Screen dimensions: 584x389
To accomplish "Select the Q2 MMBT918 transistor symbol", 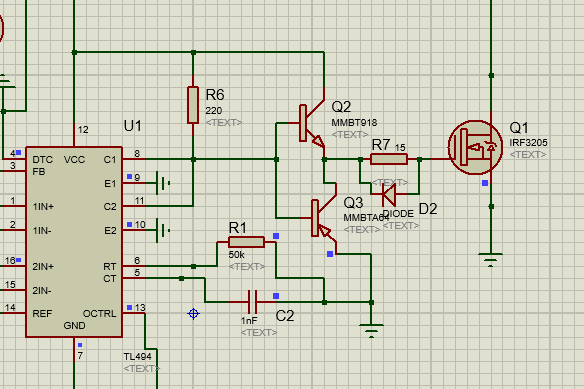I will [x=312, y=123].
